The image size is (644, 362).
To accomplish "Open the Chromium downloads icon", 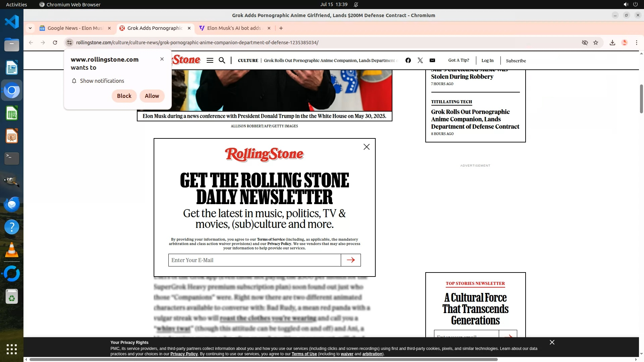I will 612,43.
